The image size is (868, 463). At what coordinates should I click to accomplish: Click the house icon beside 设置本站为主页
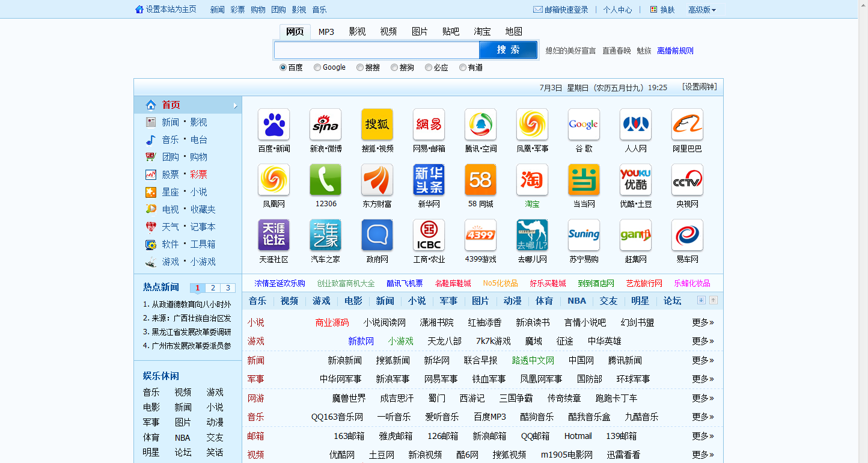pyautogui.click(x=139, y=9)
